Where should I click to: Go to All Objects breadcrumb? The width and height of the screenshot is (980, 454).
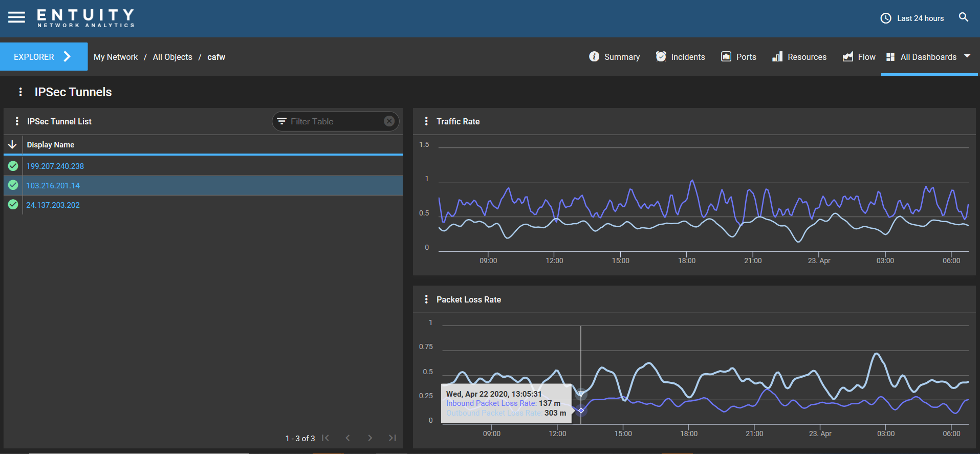click(x=172, y=57)
